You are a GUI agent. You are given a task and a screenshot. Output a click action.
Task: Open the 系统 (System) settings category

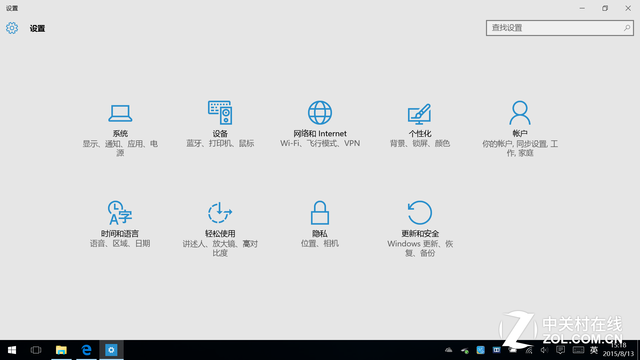tap(120, 129)
